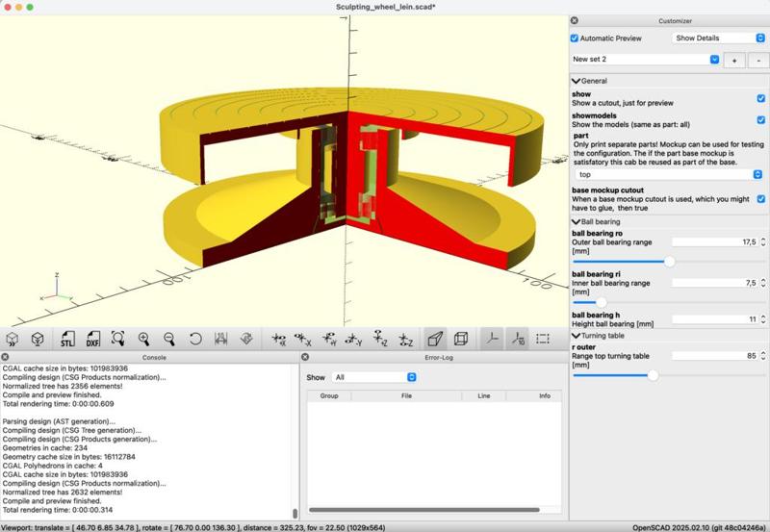
Task: Uncheck the 'show' cutout checkbox
Action: pos(760,98)
